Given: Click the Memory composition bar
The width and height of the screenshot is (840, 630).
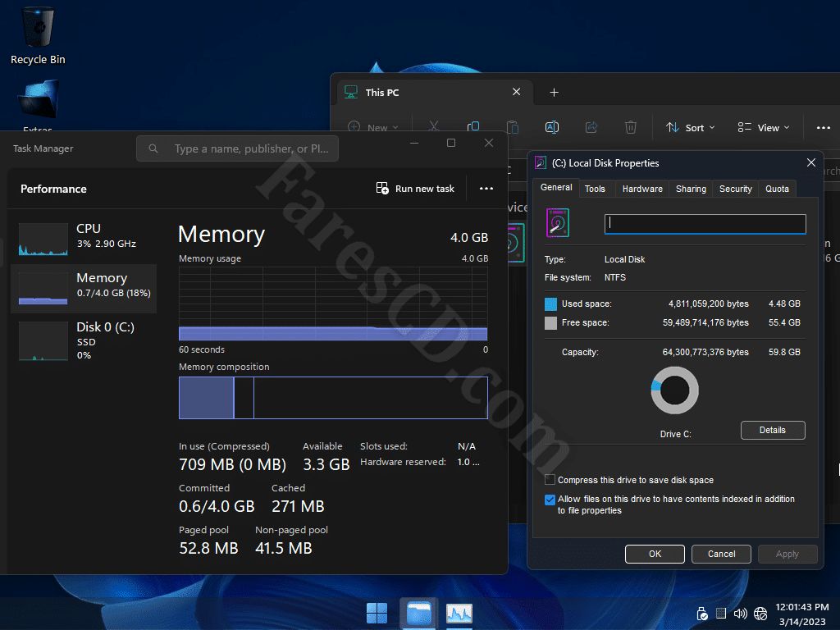Looking at the screenshot, I should click(x=333, y=398).
